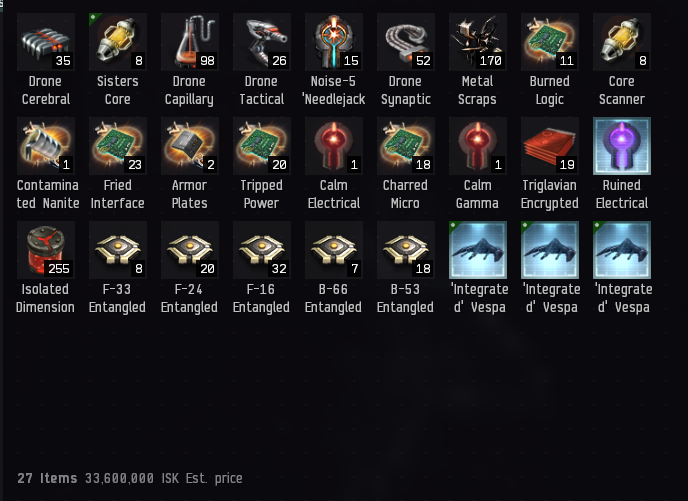Click the purple Ruined Electrical blueprint

(621, 146)
